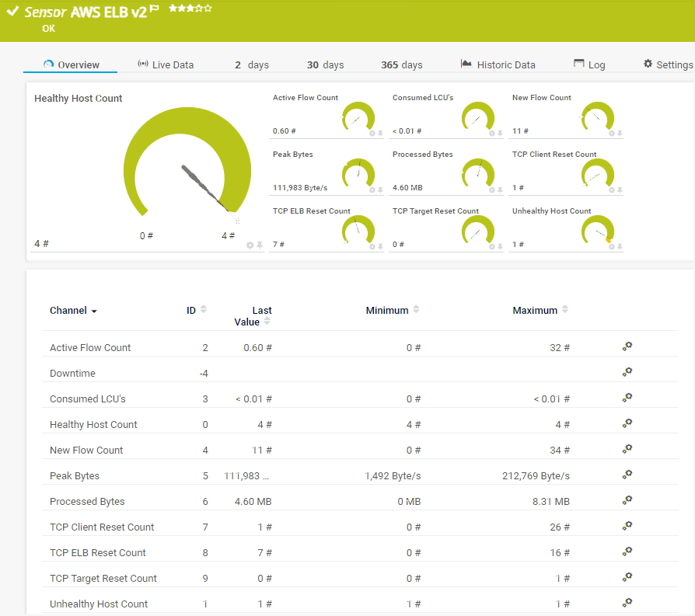Sort table by Channel column dropdown arrow
The image size is (695, 616).
point(94,311)
